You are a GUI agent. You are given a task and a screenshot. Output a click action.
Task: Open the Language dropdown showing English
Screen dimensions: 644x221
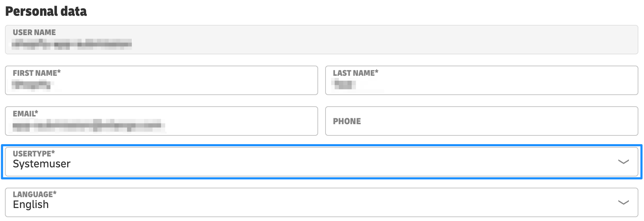pos(316,202)
